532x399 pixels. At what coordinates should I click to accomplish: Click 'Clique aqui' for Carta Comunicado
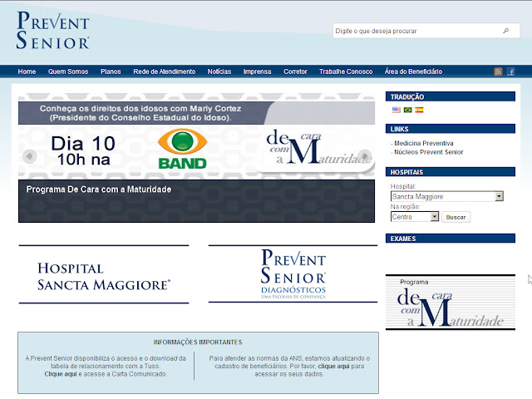pyautogui.click(x=61, y=374)
